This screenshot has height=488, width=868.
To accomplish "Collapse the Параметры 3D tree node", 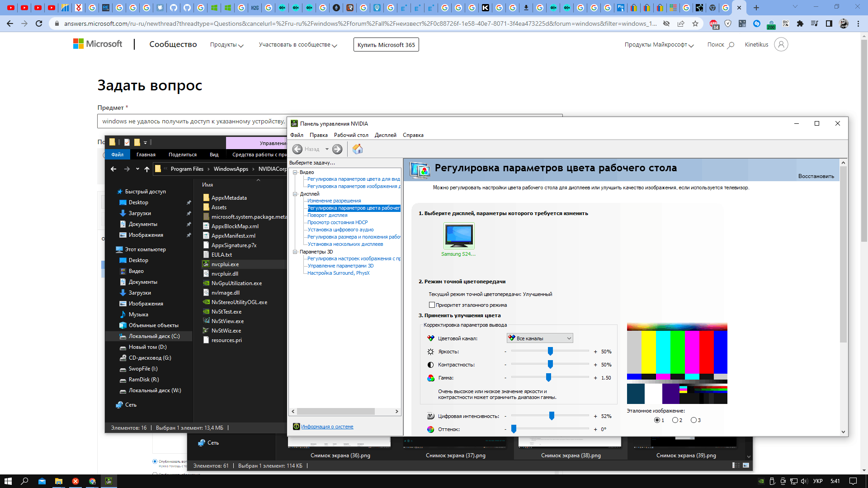I will coord(295,252).
